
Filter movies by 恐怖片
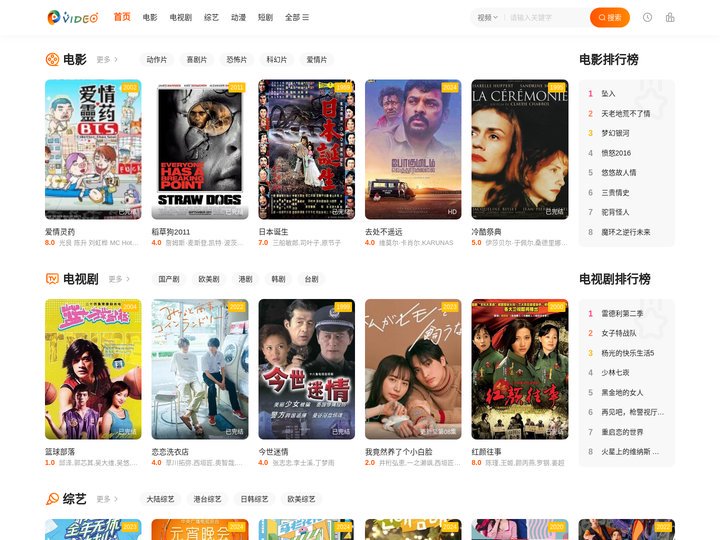click(x=236, y=60)
